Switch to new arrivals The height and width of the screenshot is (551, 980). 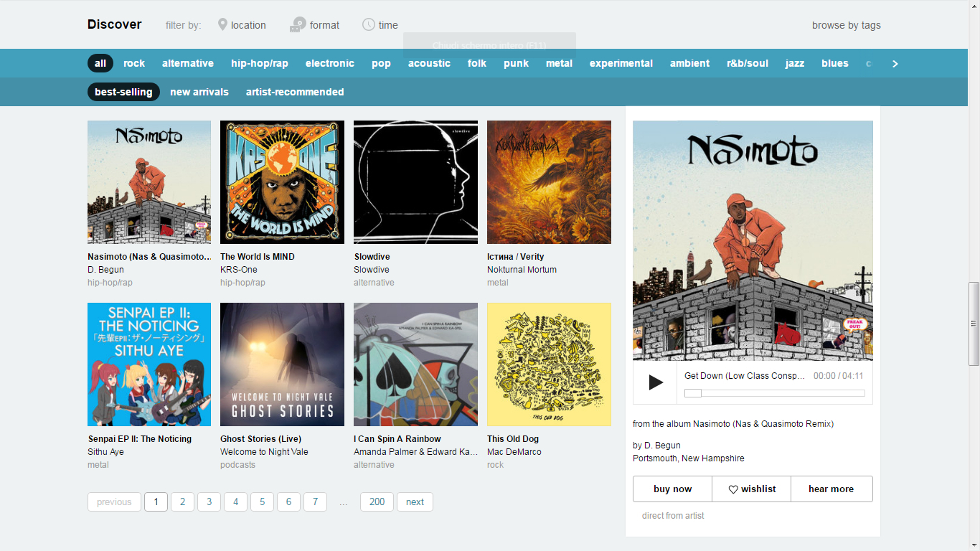point(199,92)
